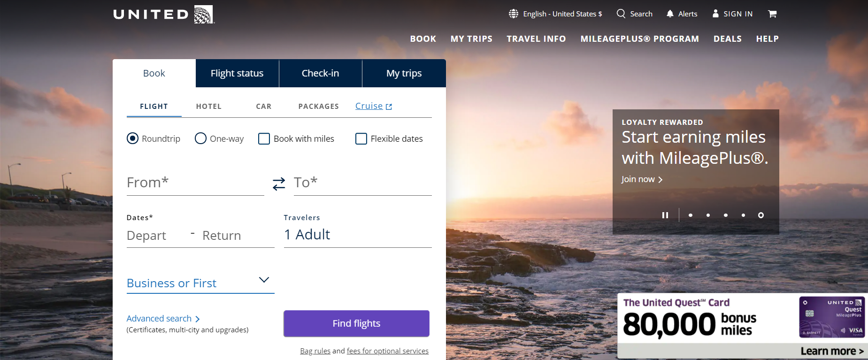Open Advanced search link
868x360 pixels.
coord(159,319)
